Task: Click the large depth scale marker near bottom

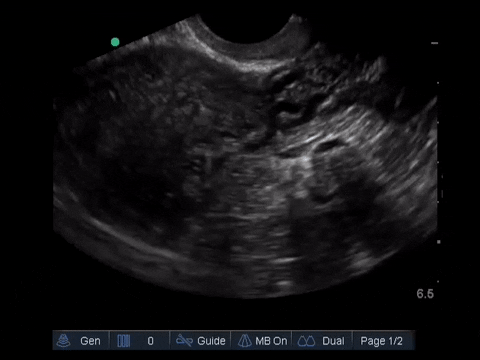Action: point(439,242)
